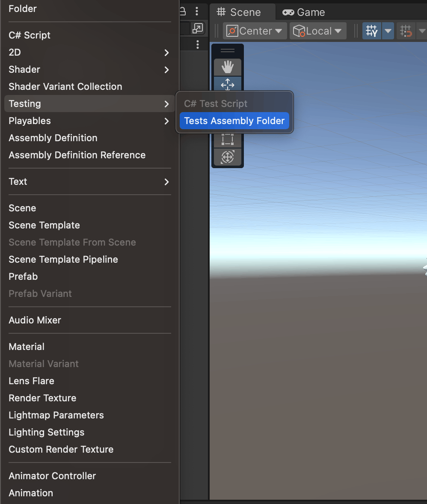Viewport: 427px width, 504px height.
Task: Select Shader Variant Collection
Action: pyautogui.click(x=90, y=86)
